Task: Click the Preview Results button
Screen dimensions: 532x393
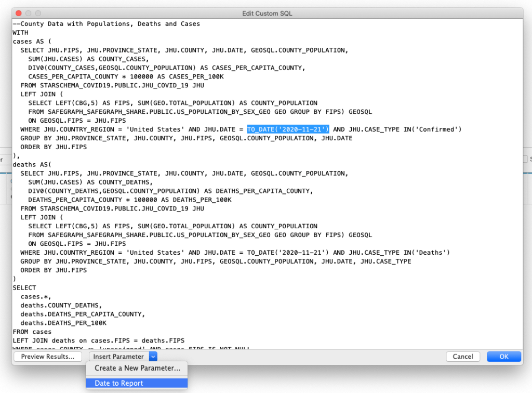Action: pyautogui.click(x=48, y=357)
